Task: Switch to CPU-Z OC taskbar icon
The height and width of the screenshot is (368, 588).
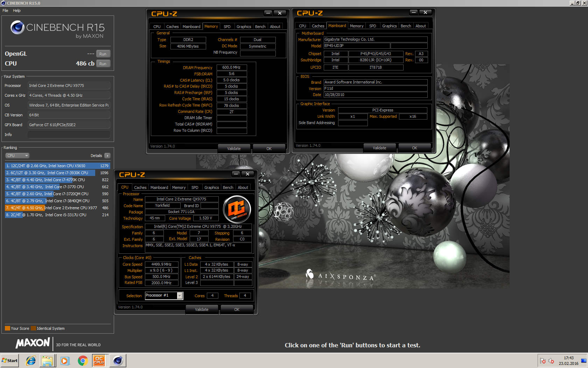Action: [99, 361]
